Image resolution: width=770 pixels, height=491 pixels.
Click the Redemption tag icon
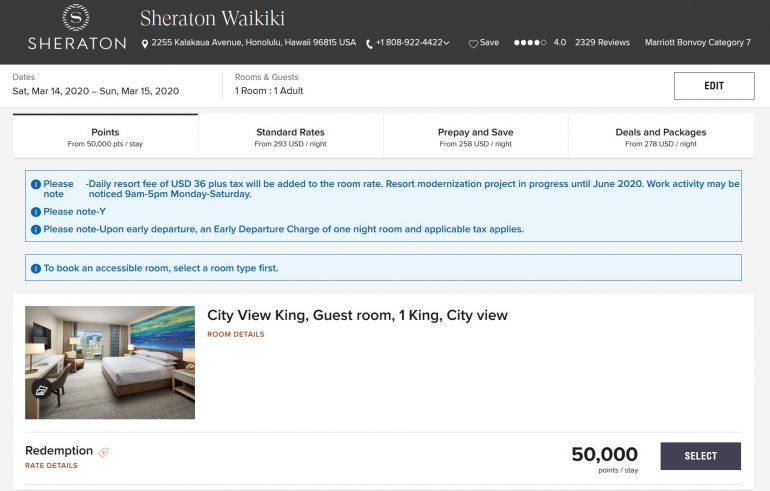pos(104,452)
